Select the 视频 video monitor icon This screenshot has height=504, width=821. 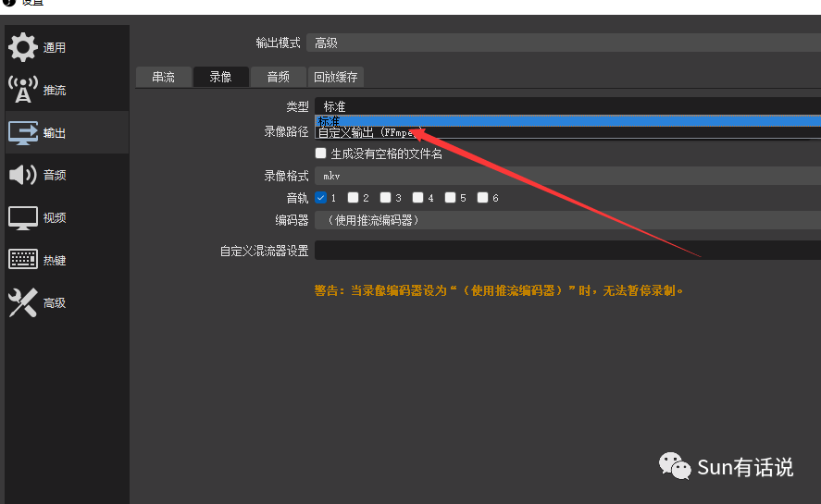[23, 217]
